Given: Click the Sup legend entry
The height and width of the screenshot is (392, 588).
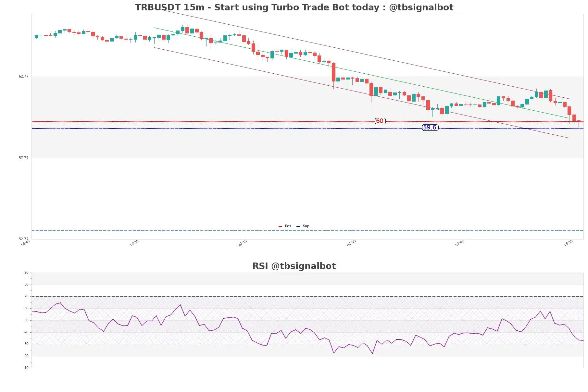Looking at the screenshot, I should click(303, 226).
